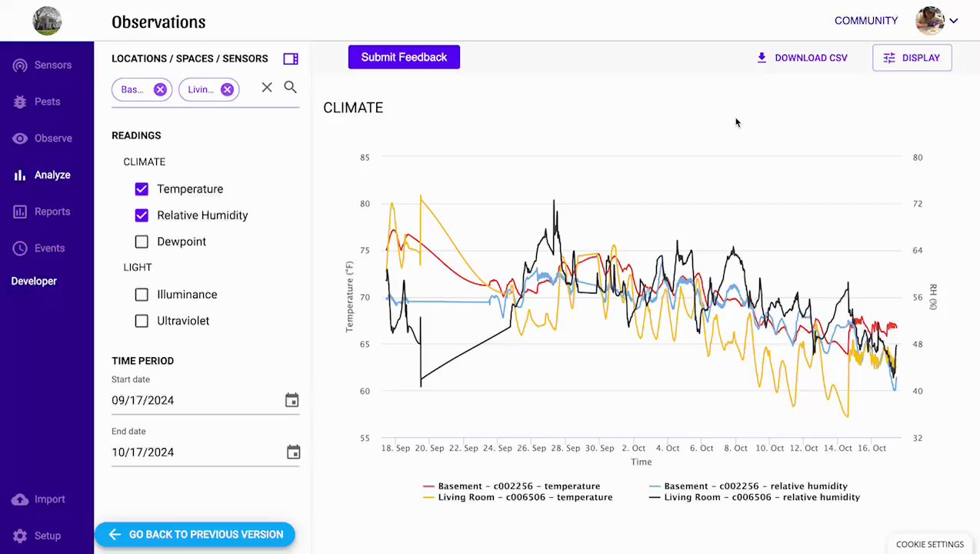The height and width of the screenshot is (554, 980).
Task: Remove the Living Room sensor chip
Action: (227, 89)
